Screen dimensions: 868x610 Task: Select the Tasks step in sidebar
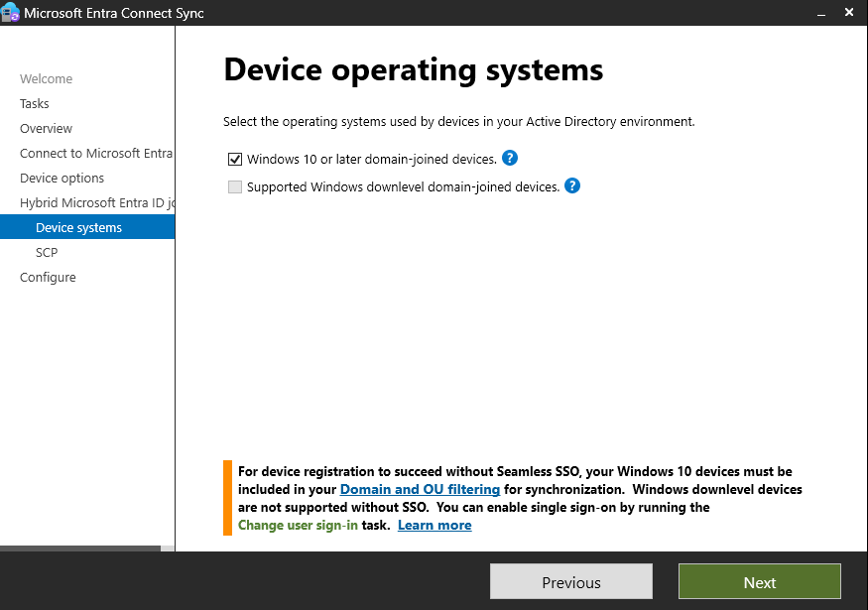(35, 104)
